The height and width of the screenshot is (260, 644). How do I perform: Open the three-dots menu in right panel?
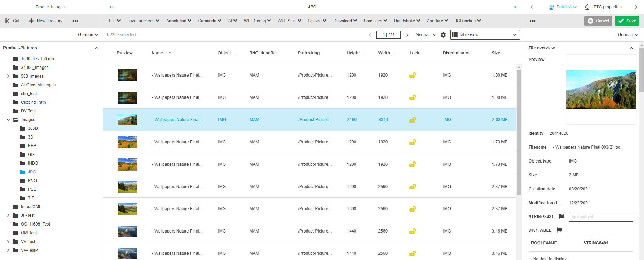coord(532,21)
